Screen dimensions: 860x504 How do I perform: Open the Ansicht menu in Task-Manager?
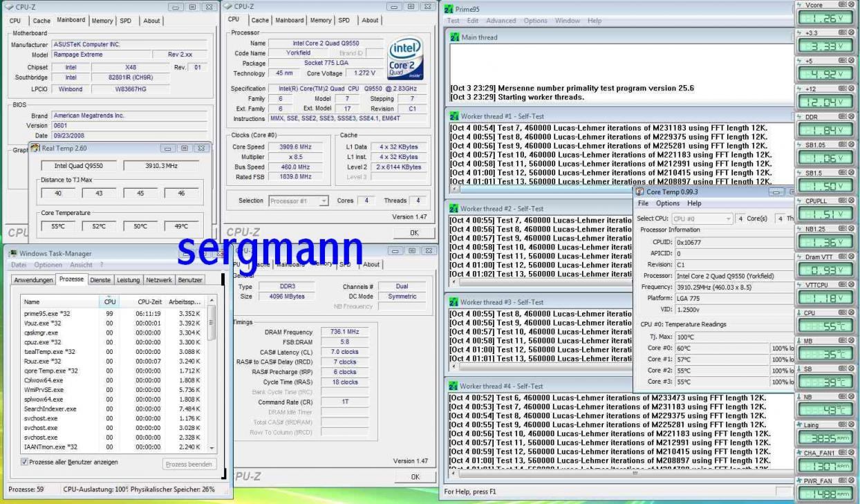coord(82,265)
